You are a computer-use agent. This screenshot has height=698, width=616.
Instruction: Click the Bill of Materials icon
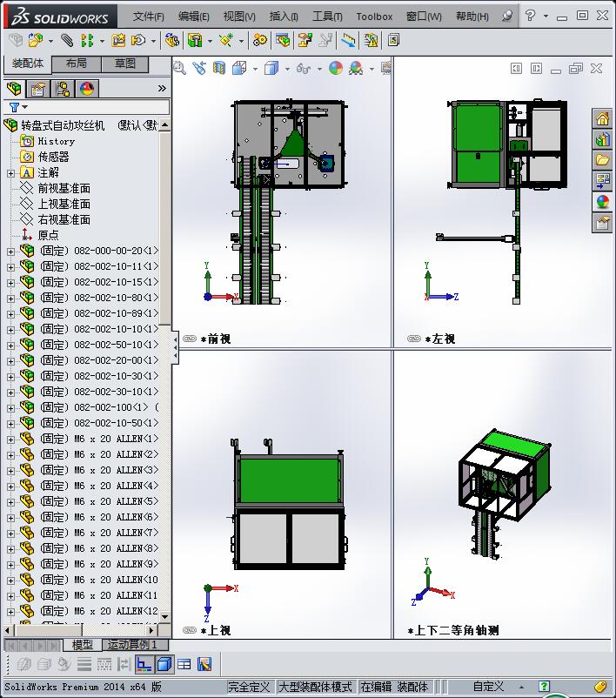click(x=282, y=41)
